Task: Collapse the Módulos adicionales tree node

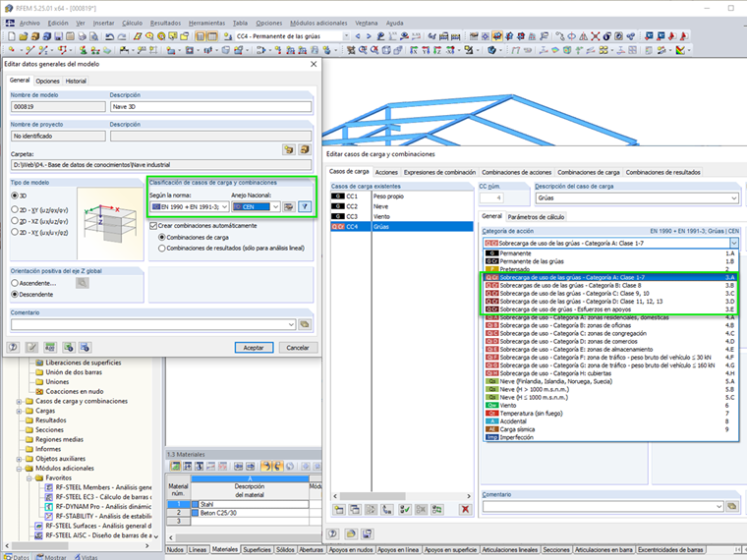Action: point(19,468)
